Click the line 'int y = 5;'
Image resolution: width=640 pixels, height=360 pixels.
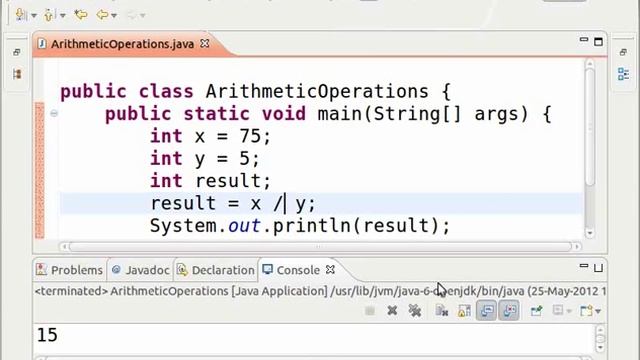(204, 158)
